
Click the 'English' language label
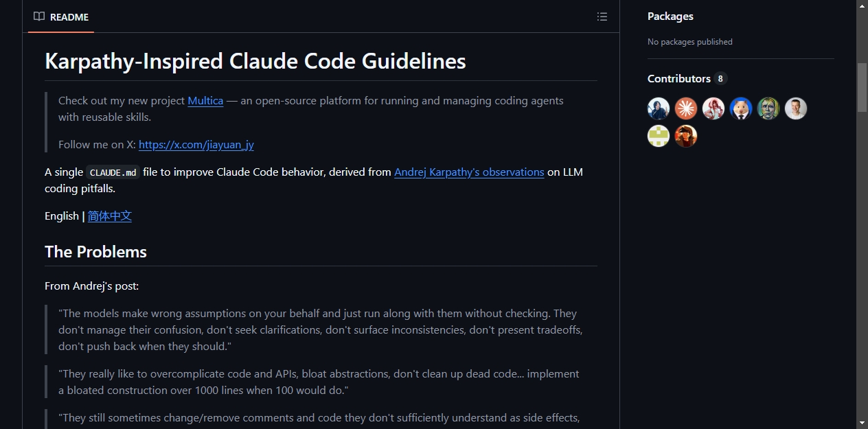62,216
